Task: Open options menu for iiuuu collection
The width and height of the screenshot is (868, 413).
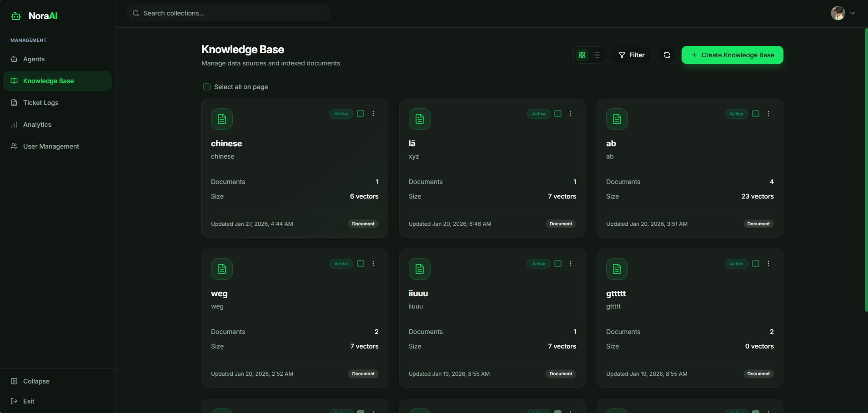Action: tap(571, 264)
